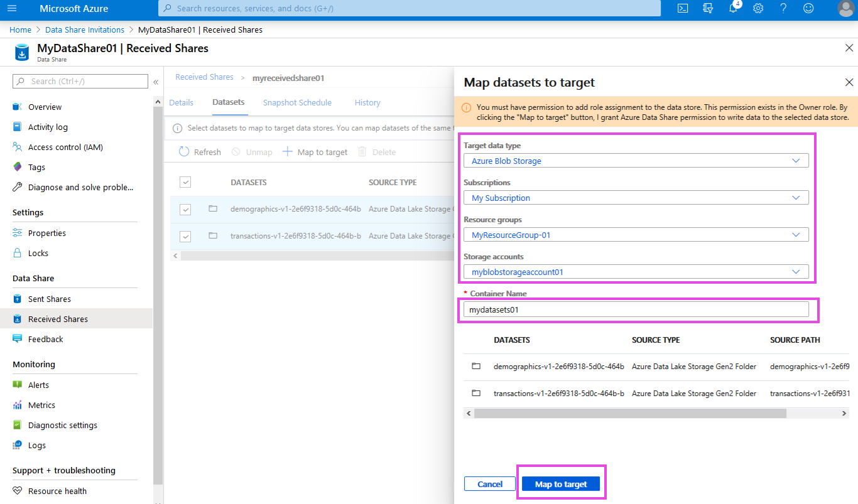Collapse the left sidebar menu
Screen dimensions: 858x504
point(156,82)
